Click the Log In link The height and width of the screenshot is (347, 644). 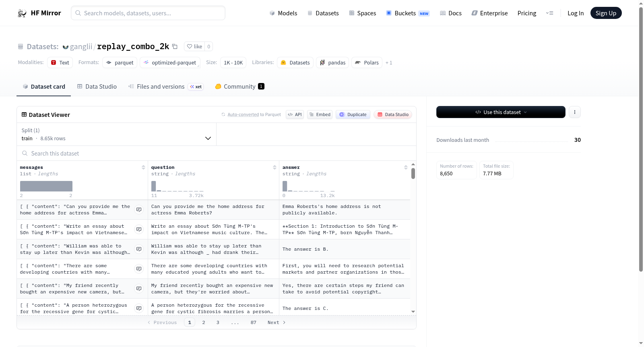point(576,13)
